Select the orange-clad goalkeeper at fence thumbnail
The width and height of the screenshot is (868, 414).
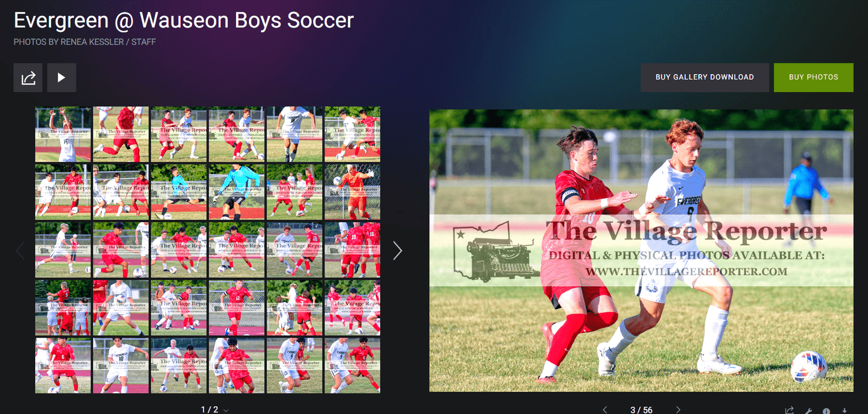353,192
